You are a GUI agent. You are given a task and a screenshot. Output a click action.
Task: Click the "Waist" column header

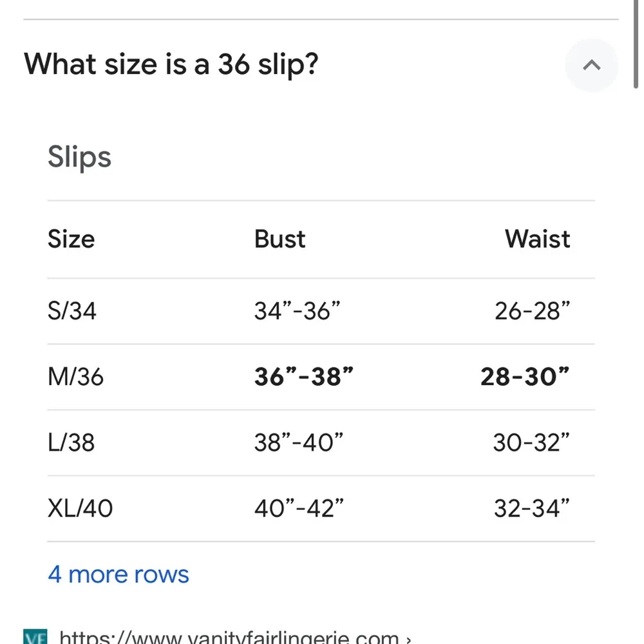tap(537, 239)
